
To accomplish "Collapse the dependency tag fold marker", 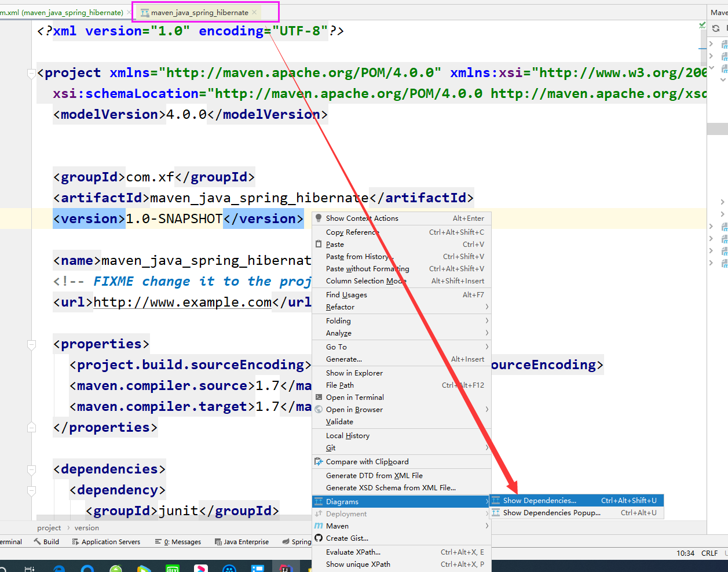I will tap(31, 491).
